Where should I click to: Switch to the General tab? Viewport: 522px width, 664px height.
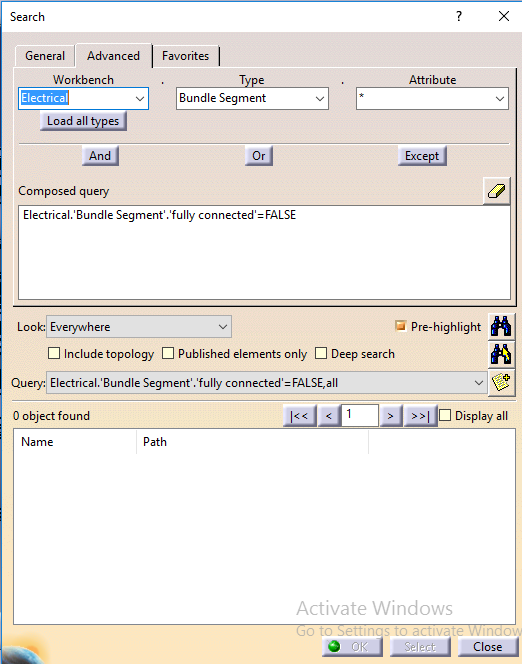tap(45, 56)
